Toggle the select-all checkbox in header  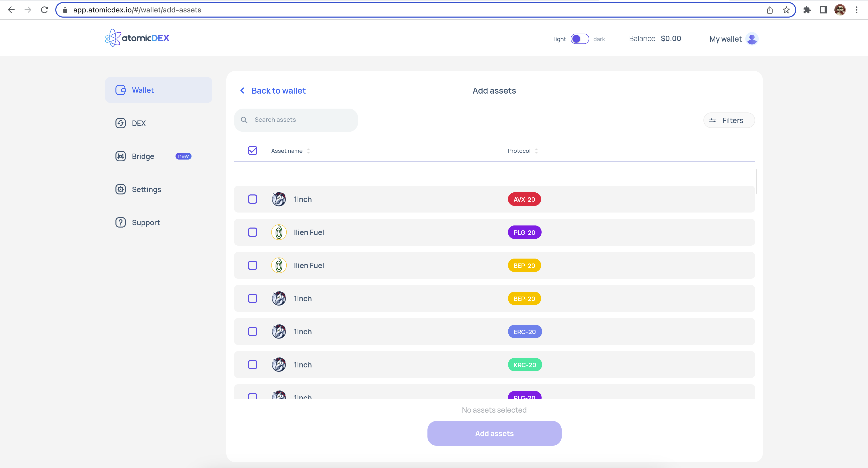252,150
